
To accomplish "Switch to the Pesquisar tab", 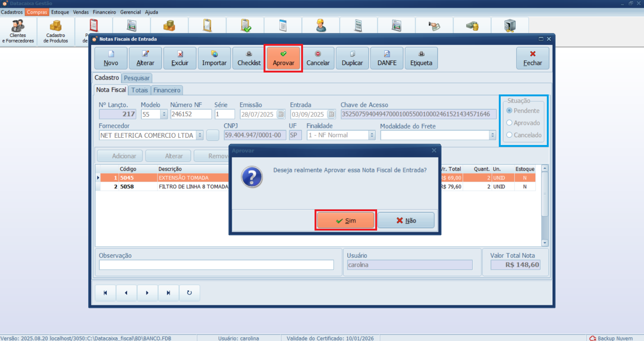I will pos(137,78).
